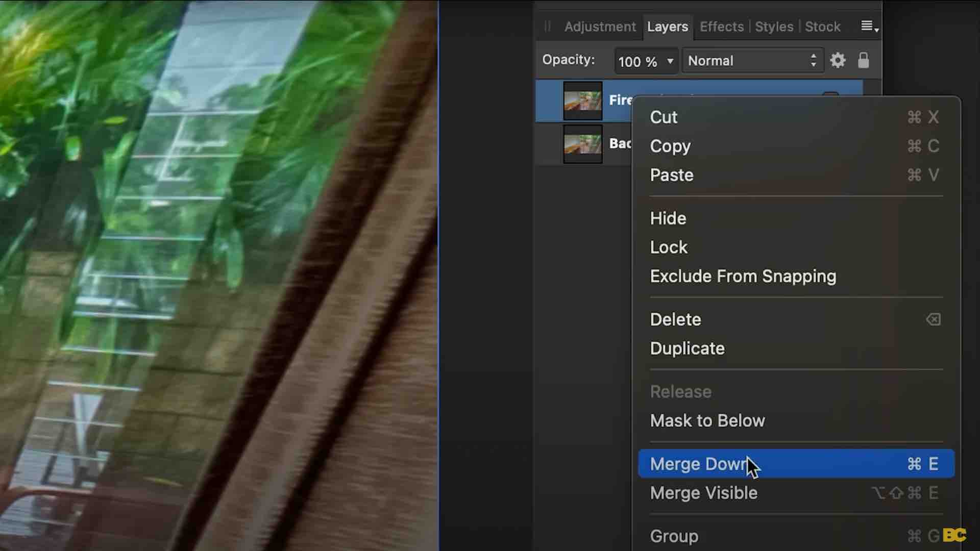The height and width of the screenshot is (551, 980).
Task: Open the Normal blend mode dropdown
Action: pyautogui.click(x=753, y=61)
